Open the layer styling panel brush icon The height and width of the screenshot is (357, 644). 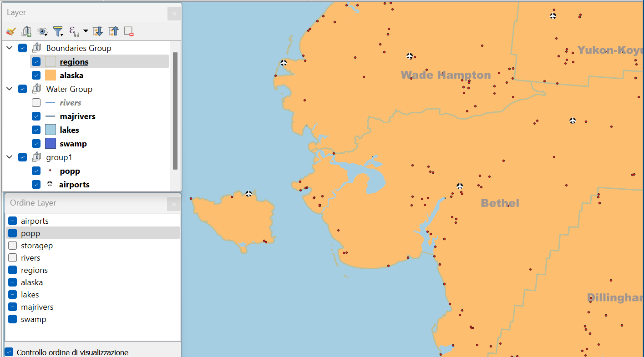[x=11, y=31]
